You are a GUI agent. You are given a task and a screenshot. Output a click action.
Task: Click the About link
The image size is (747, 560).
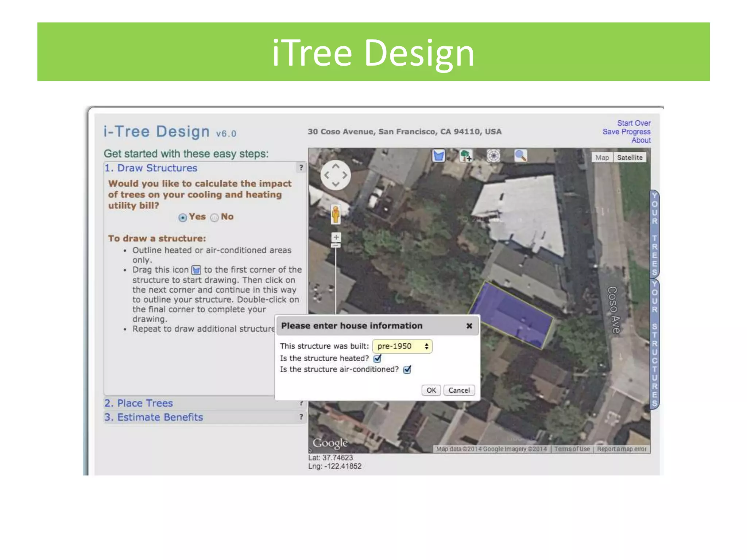pos(641,140)
